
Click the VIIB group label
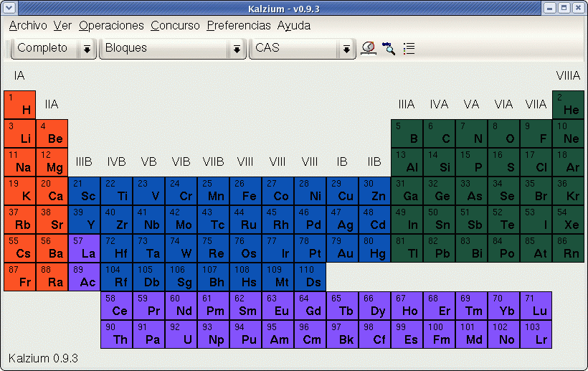tap(214, 161)
